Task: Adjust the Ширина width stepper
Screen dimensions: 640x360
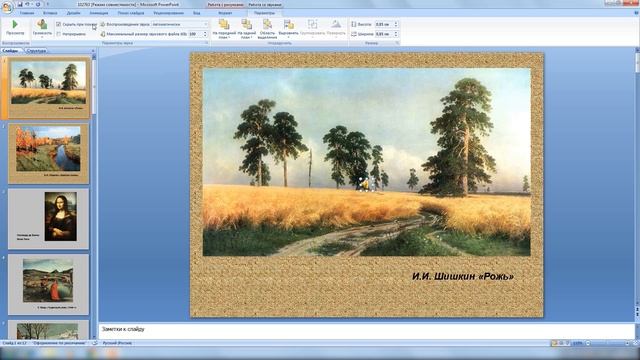Action: [x=396, y=34]
